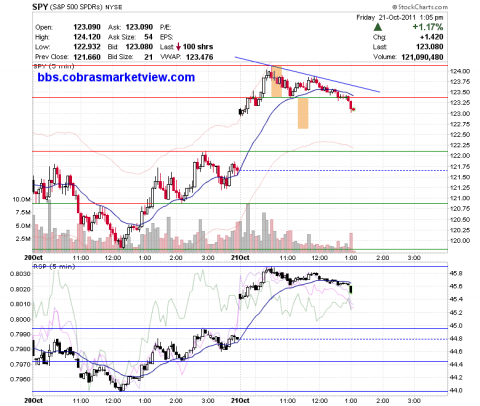Click the SPY (5 min) panel label
Image resolution: width=480 pixels, height=406 pixels.
[x=54, y=66]
